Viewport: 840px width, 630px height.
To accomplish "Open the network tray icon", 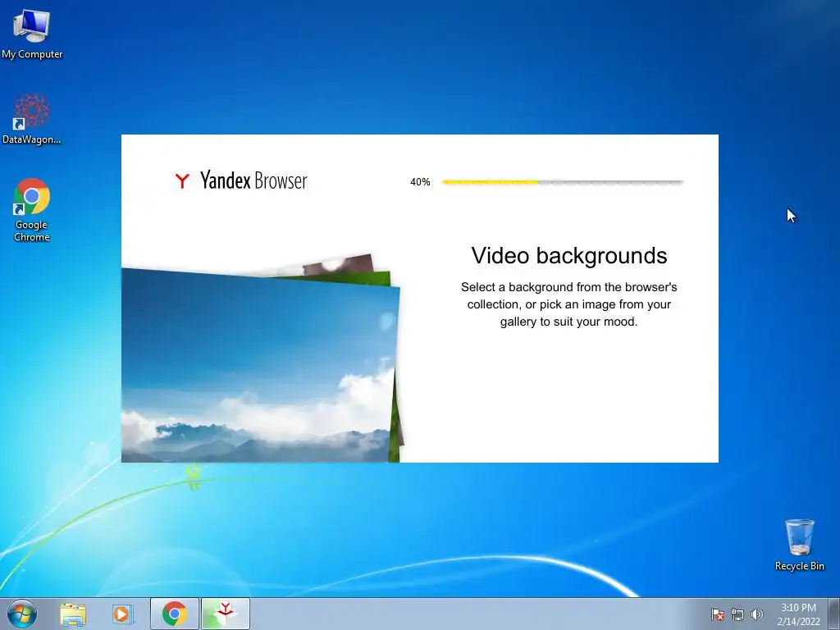I will (737, 614).
